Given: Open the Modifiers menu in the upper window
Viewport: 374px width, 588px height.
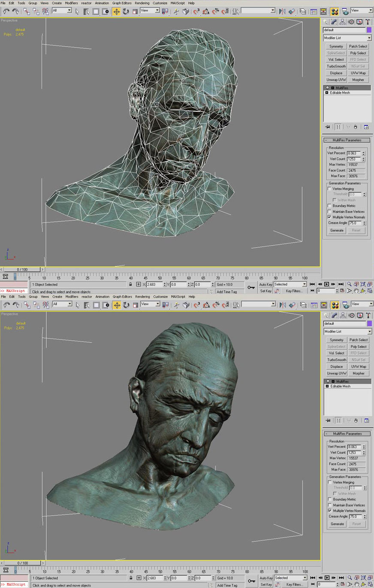Looking at the screenshot, I should [71, 3].
